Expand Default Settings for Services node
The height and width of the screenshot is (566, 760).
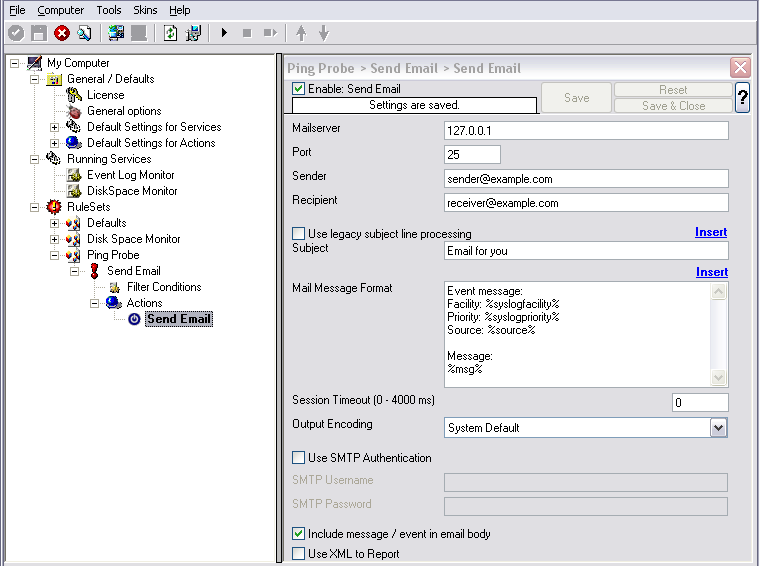[54, 127]
